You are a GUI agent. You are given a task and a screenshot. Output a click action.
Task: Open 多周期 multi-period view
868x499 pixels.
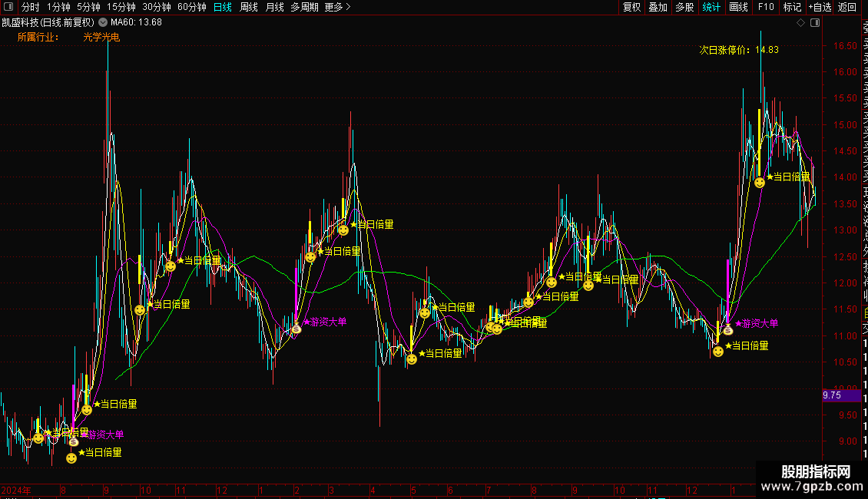304,7
